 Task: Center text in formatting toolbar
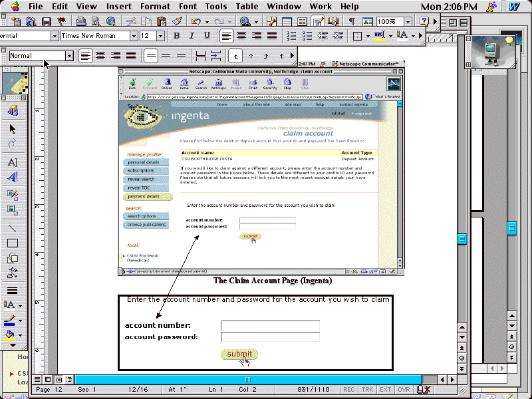pyautogui.click(x=241, y=36)
